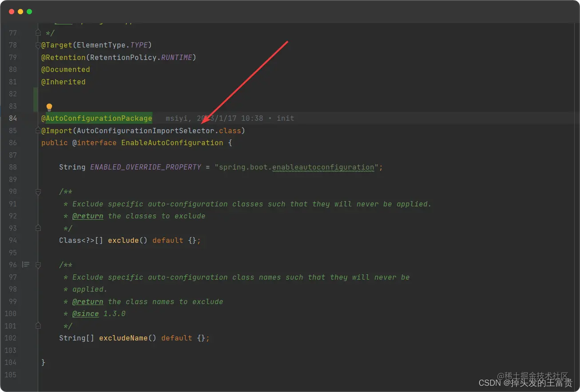This screenshot has height=392, width=580.
Task: Click the @Import annotation keyword
Action: [x=57, y=131]
